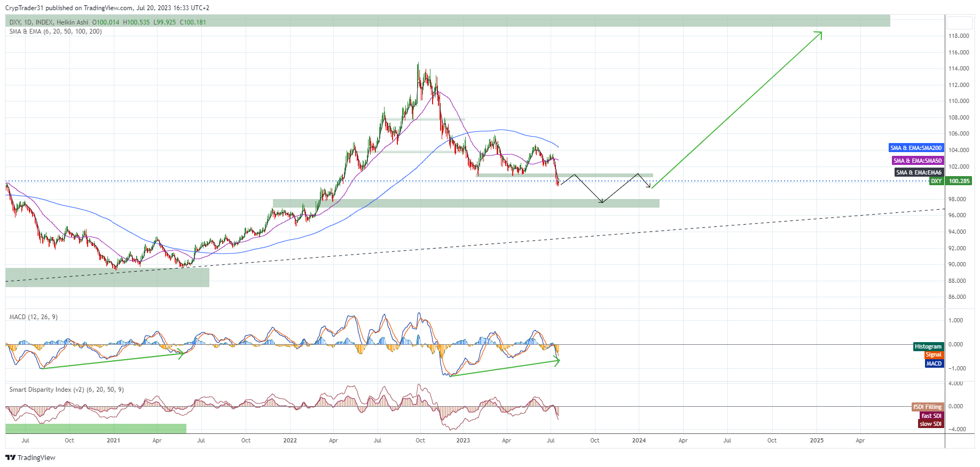Click the SMA & EMA (6, 20, 50, 100, 200) legend
The image size is (980, 467).
[56, 31]
